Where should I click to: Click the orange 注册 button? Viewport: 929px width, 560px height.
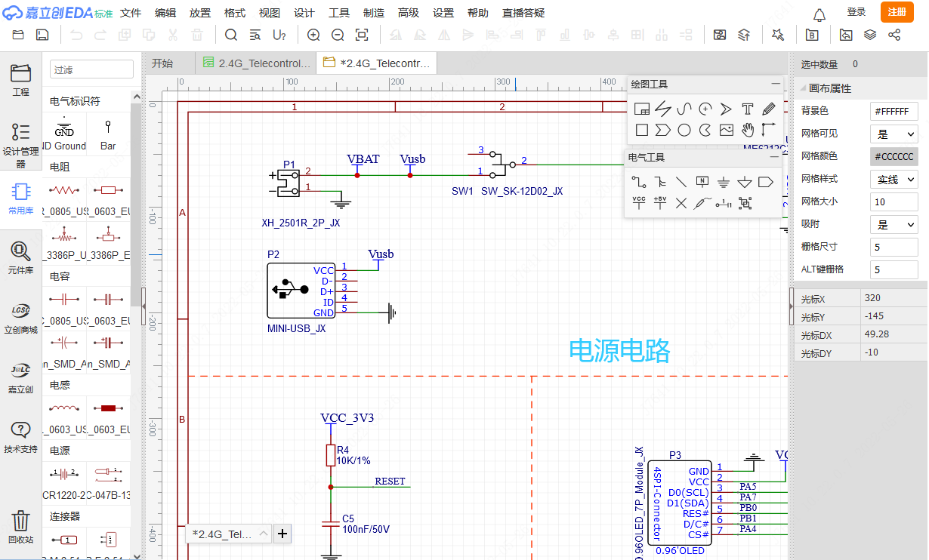[x=897, y=12]
